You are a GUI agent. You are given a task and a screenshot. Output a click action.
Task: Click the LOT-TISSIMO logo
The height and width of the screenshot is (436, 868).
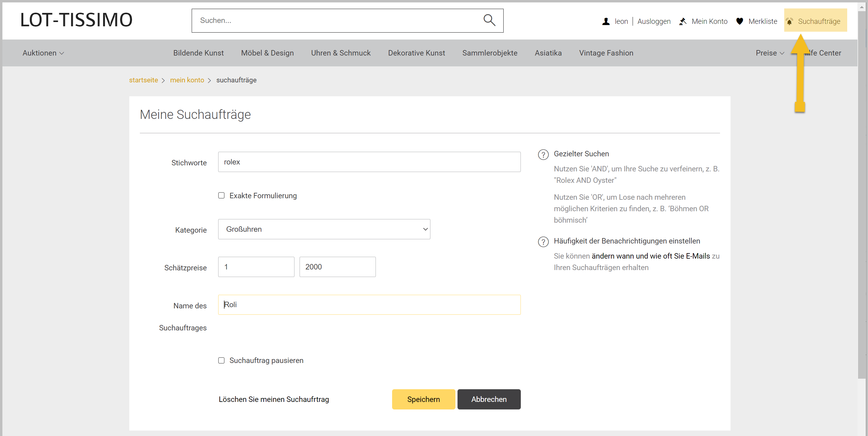77,20
